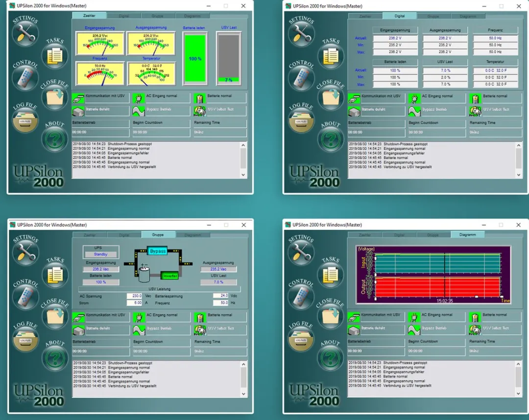Viewport: 529px width, 420px height.
Task: Click Aktuell Eingangsspannung 236.2 V cell
Action: [x=395, y=38]
